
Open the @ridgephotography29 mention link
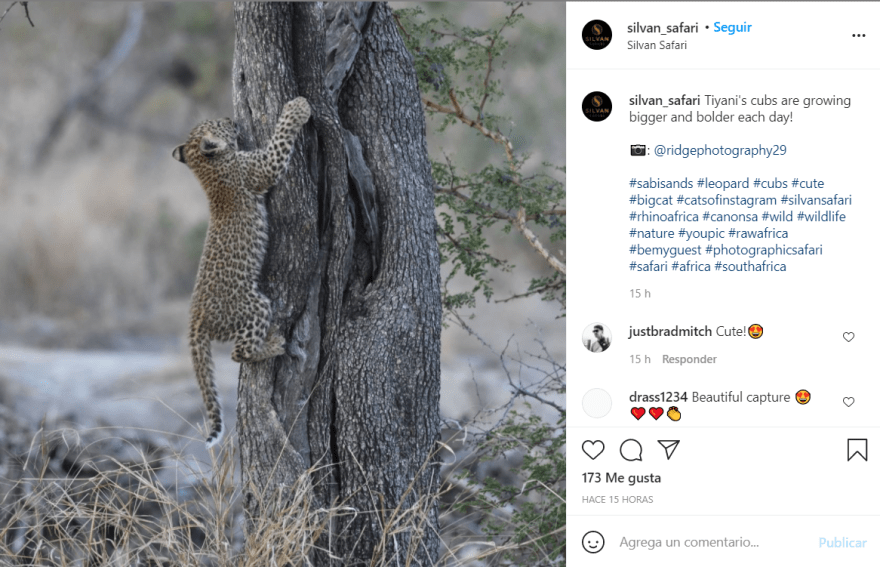(720, 150)
